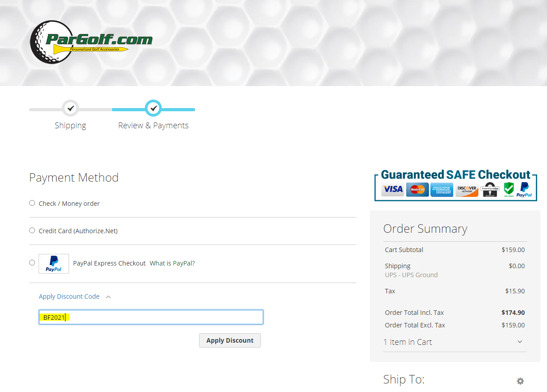The width and height of the screenshot is (547, 392).
Task: Select the Review & Payments step
Action: click(153, 125)
